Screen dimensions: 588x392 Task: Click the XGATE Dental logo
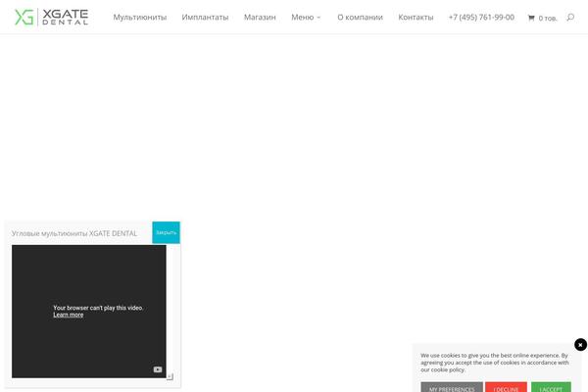pos(51,18)
